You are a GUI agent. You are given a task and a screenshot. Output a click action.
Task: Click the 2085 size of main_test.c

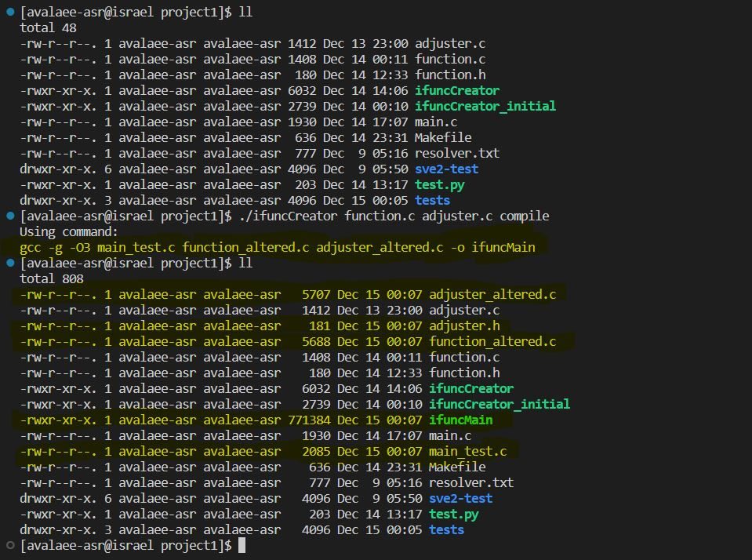point(316,452)
